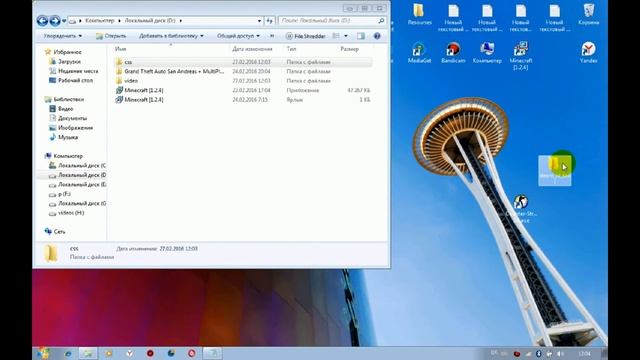Open the Добавить в библиотеку dropdown

tap(171, 36)
